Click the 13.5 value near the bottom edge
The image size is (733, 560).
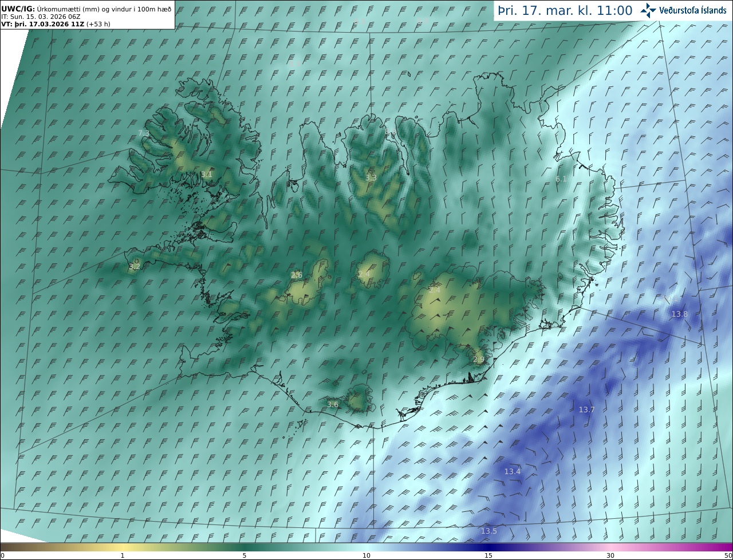coord(489,531)
